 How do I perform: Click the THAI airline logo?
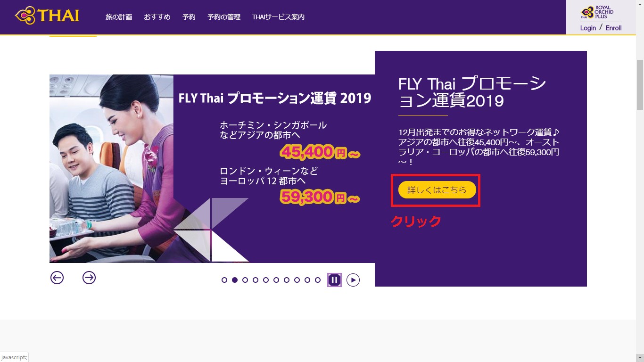47,15
